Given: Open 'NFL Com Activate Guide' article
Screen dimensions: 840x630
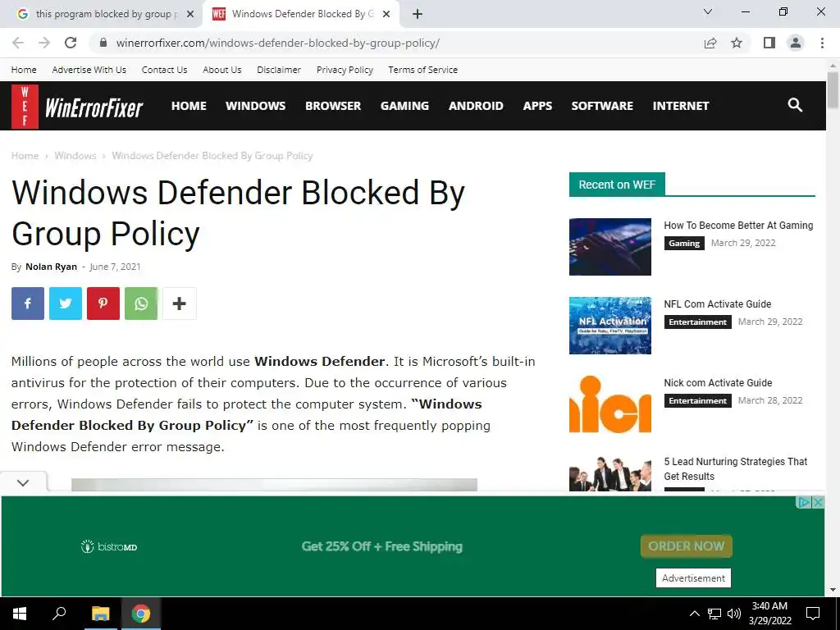Looking at the screenshot, I should pos(717,304).
